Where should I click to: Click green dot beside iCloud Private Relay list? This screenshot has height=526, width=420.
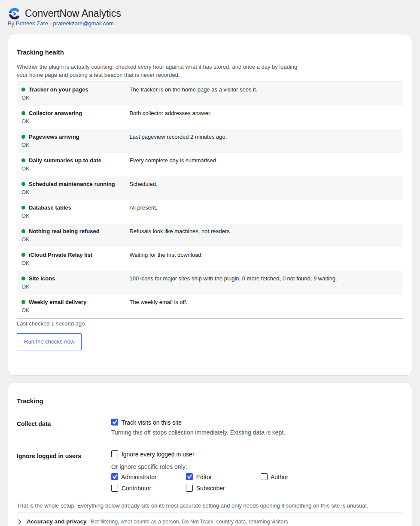point(24,255)
